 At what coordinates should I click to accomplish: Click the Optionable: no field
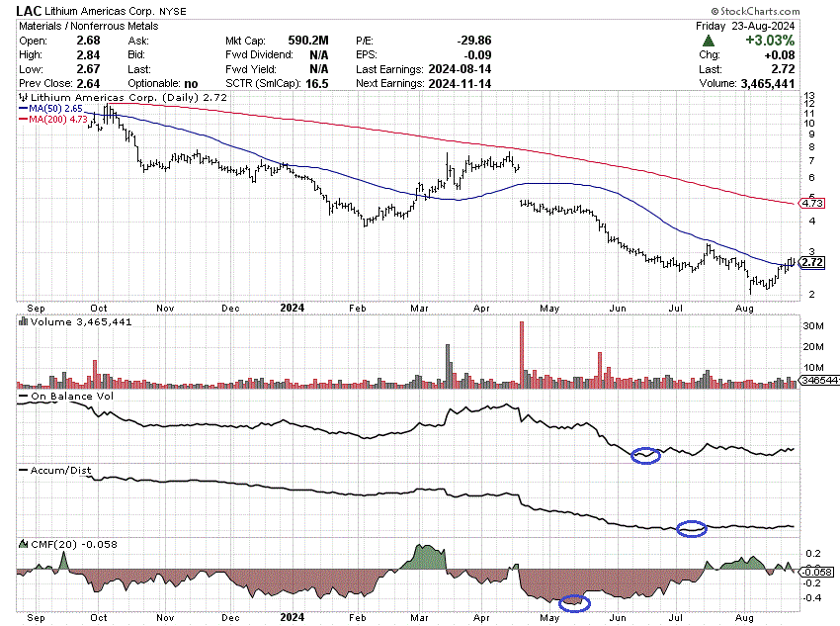(163, 84)
